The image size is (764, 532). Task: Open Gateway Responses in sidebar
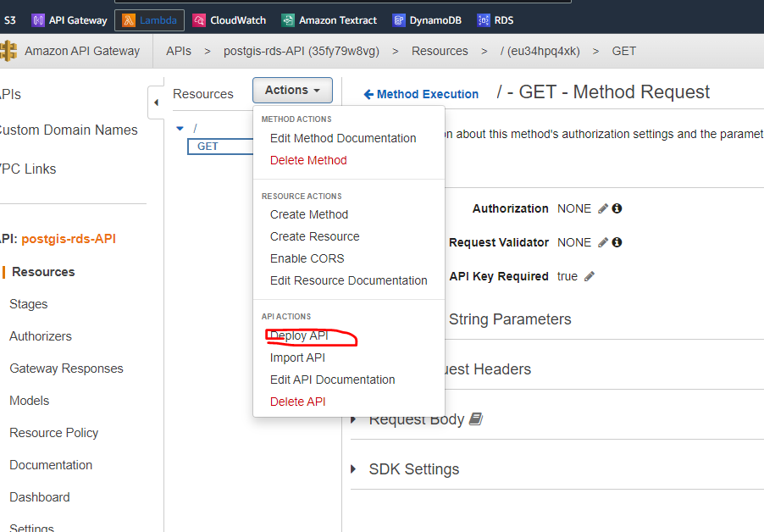[x=66, y=369]
